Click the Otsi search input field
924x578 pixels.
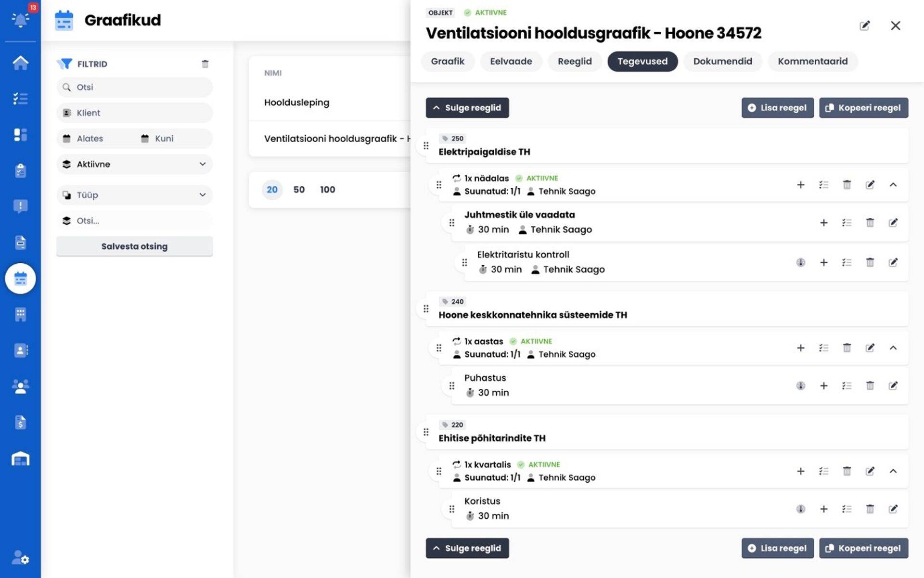pos(134,87)
